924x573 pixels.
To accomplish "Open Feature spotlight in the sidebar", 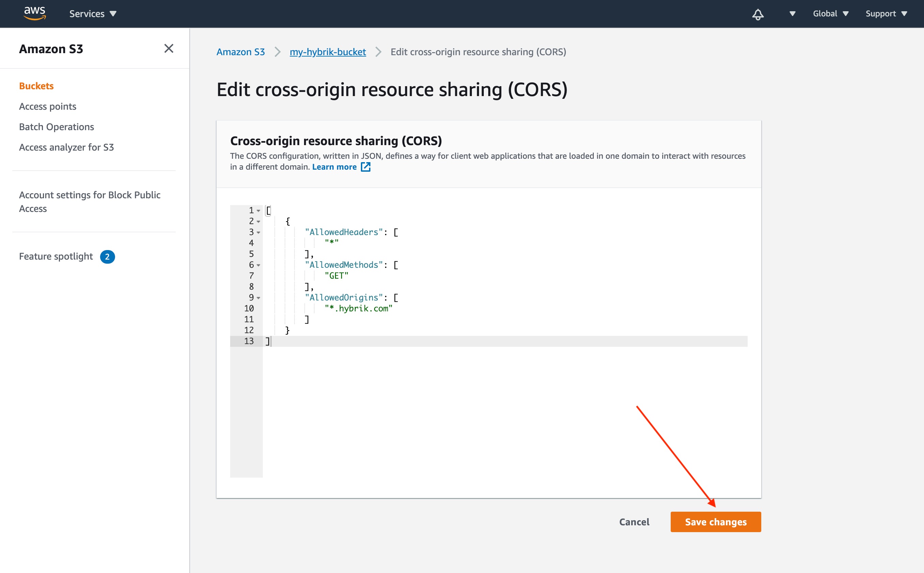I will (x=56, y=257).
